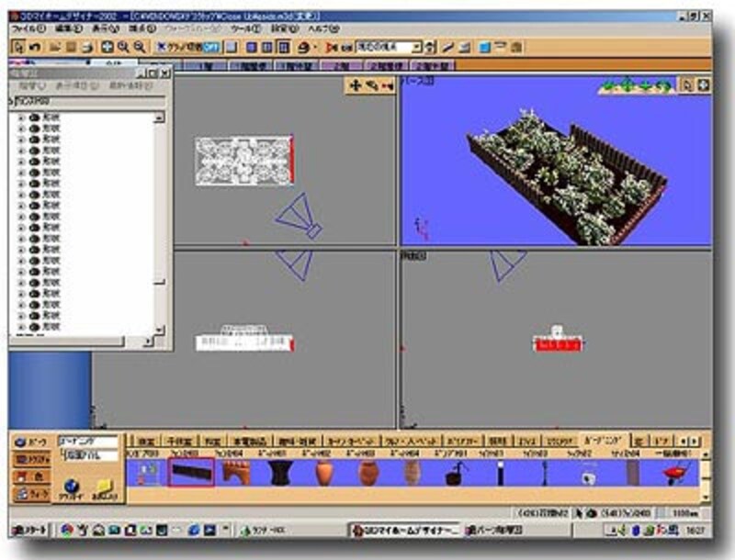This screenshot has width=735, height=560.
Task: Click the parts tab strip right scroll arrow
Action: coord(695,441)
